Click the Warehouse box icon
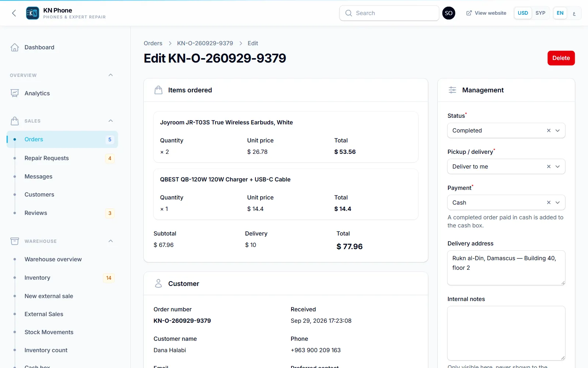Screen dimensions: 588x368 pyautogui.click(x=15, y=241)
